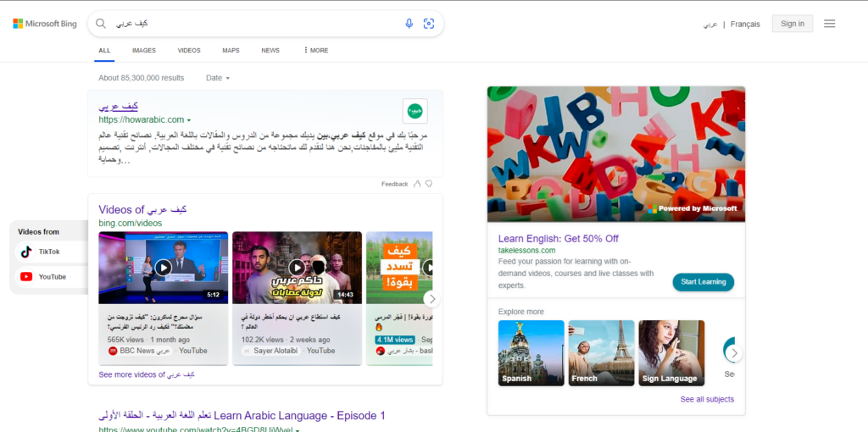This screenshot has height=432, width=868.
Task: Open Learn English: Get 50% Off ad
Action: 559,239
